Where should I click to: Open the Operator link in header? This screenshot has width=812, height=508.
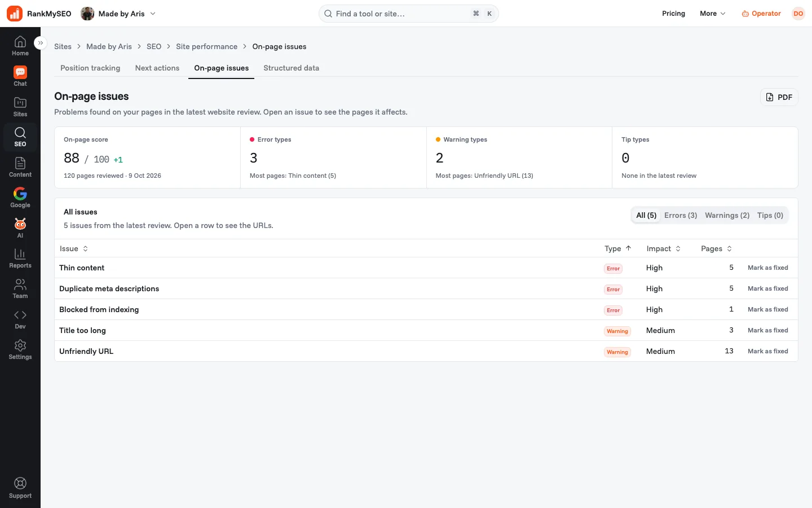coord(761,14)
